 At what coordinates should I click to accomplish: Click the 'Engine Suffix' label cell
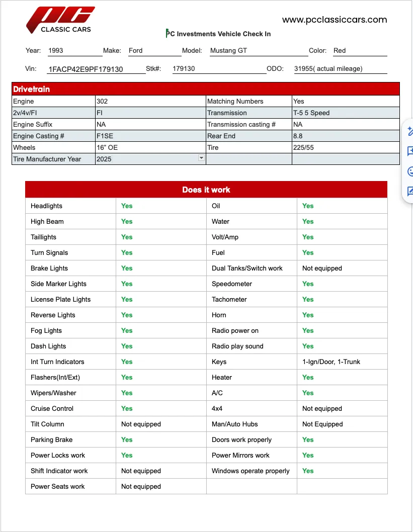tap(53, 124)
